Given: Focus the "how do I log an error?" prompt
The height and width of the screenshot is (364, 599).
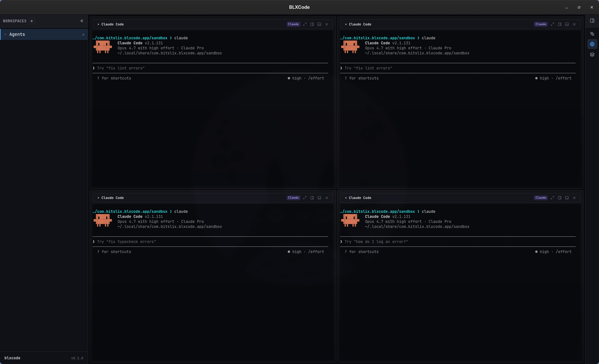Looking at the screenshot, I should (x=458, y=242).
